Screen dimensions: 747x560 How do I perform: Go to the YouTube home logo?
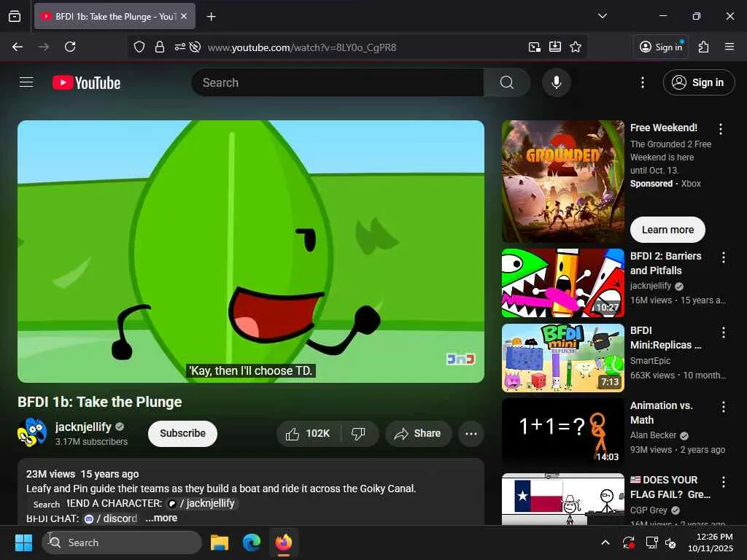pyautogui.click(x=86, y=83)
